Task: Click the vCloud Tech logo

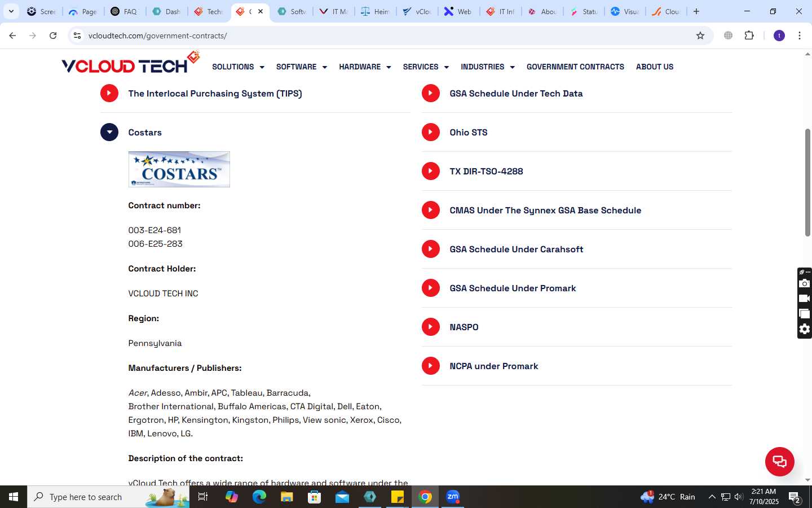Action: point(131,63)
